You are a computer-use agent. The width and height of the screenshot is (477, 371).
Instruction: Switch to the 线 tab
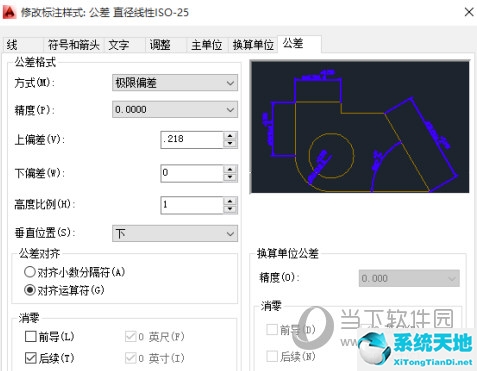point(23,45)
